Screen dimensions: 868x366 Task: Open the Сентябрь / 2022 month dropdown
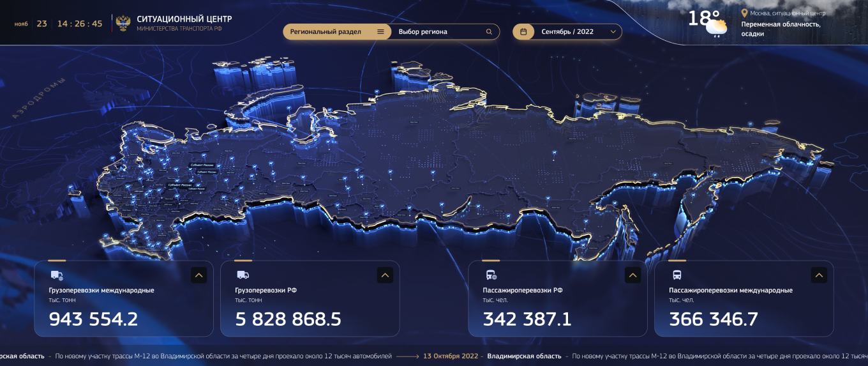click(x=567, y=32)
